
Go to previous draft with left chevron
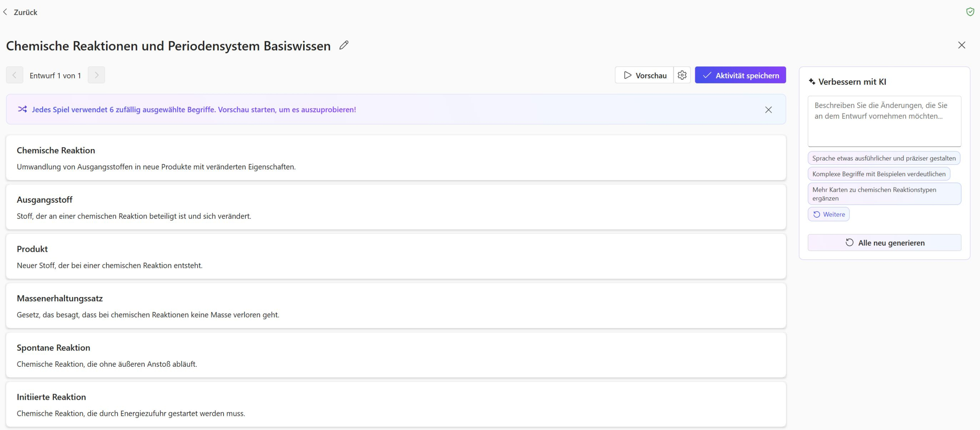click(15, 75)
